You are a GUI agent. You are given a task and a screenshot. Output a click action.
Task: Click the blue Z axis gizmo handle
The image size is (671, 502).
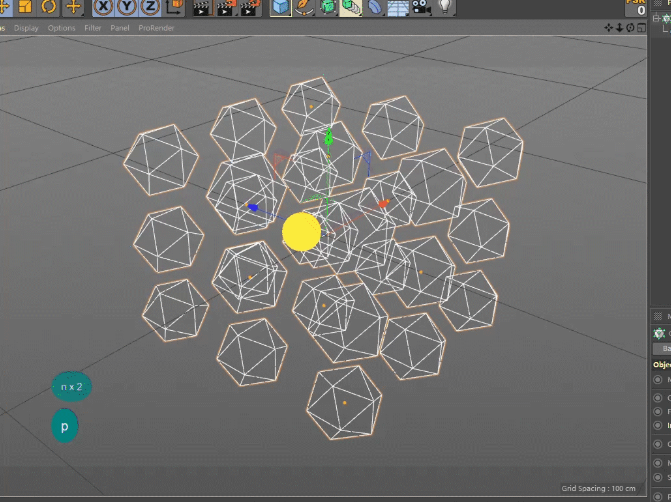252,208
